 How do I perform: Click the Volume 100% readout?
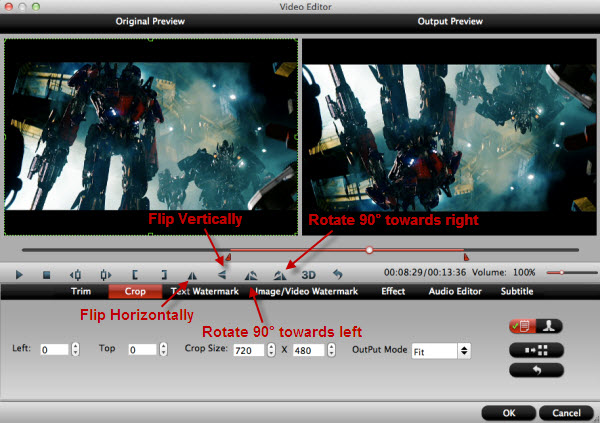pos(503,272)
